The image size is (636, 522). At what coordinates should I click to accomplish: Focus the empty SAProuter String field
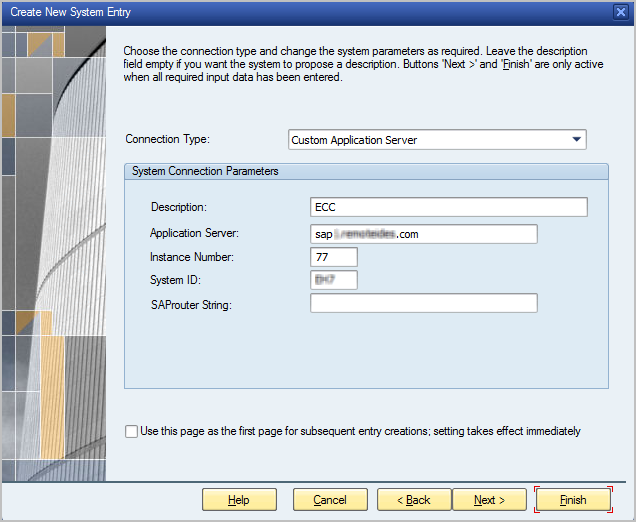(x=424, y=303)
